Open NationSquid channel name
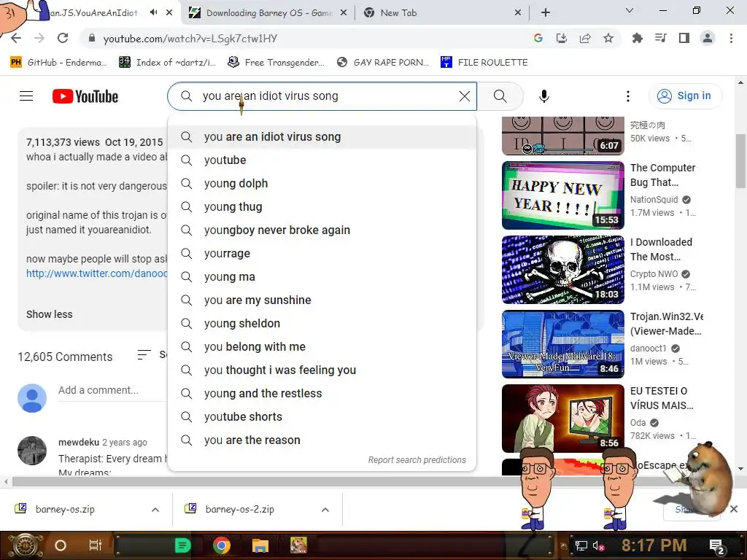Screen dimensions: 747x560 coord(654,200)
